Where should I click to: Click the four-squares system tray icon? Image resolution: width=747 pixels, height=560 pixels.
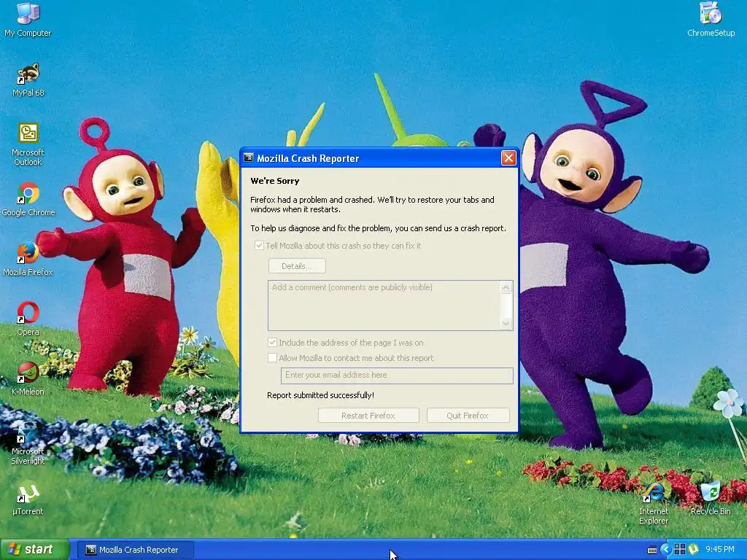pyautogui.click(x=680, y=549)
